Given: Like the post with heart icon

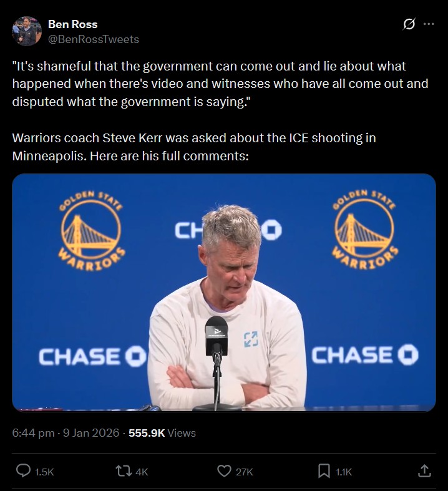Looking at the screenshot, I should point(224,470).
